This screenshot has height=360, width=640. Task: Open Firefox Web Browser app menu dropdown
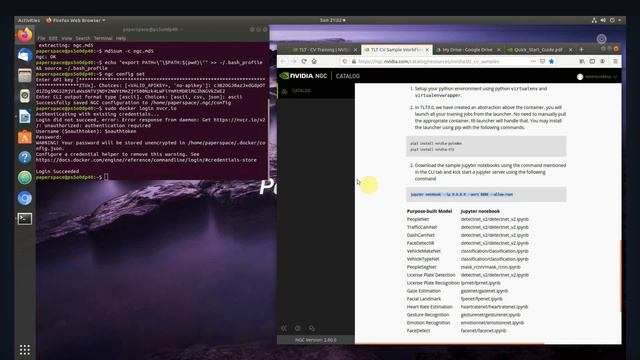(76, 20)
